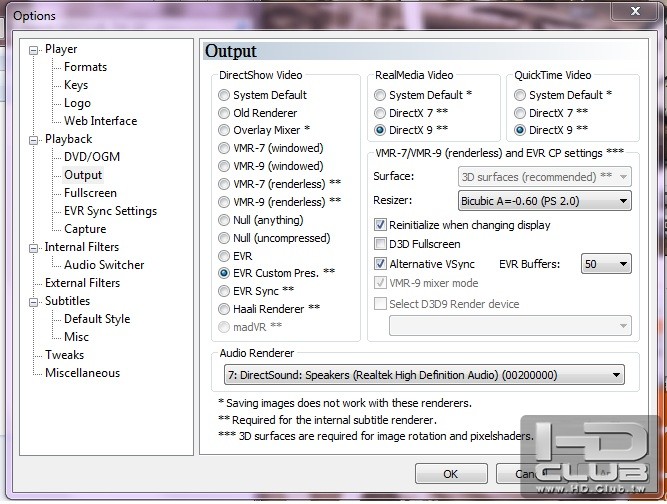The image size is (667, 504).
Task: Collapse the Internal Filters node
Action: (x=33, y=248)
